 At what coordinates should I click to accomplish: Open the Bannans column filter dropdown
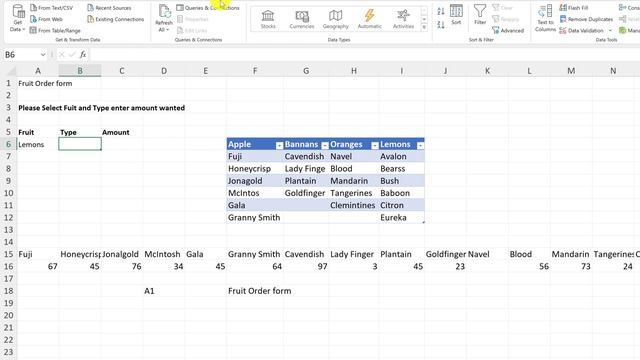(x=325, y=145)
